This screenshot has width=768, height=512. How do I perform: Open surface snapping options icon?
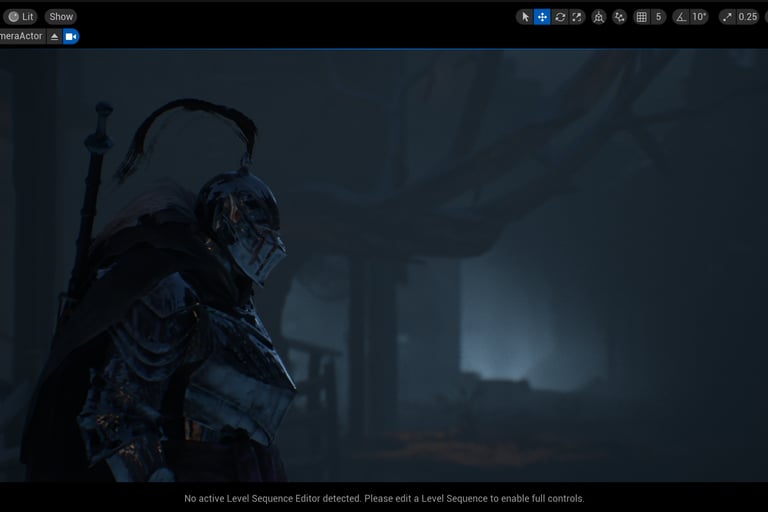(620, 17)
